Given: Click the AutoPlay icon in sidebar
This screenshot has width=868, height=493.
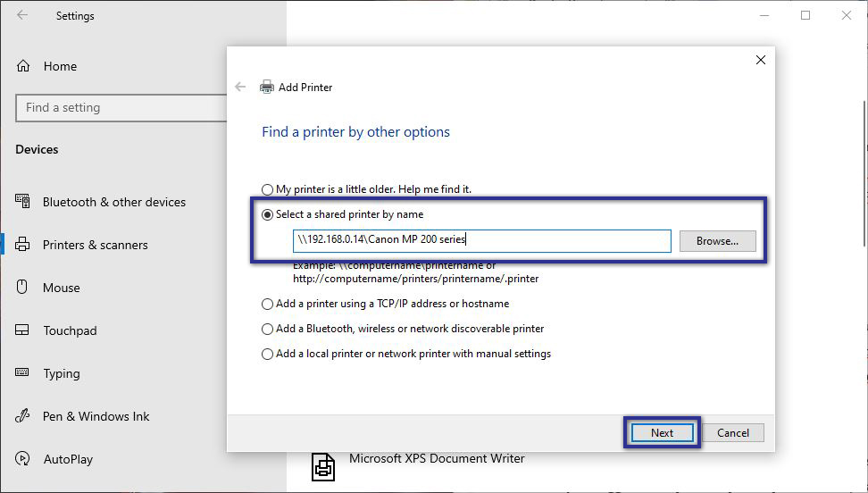Looking at the screenshot, I should pos(23,459).
